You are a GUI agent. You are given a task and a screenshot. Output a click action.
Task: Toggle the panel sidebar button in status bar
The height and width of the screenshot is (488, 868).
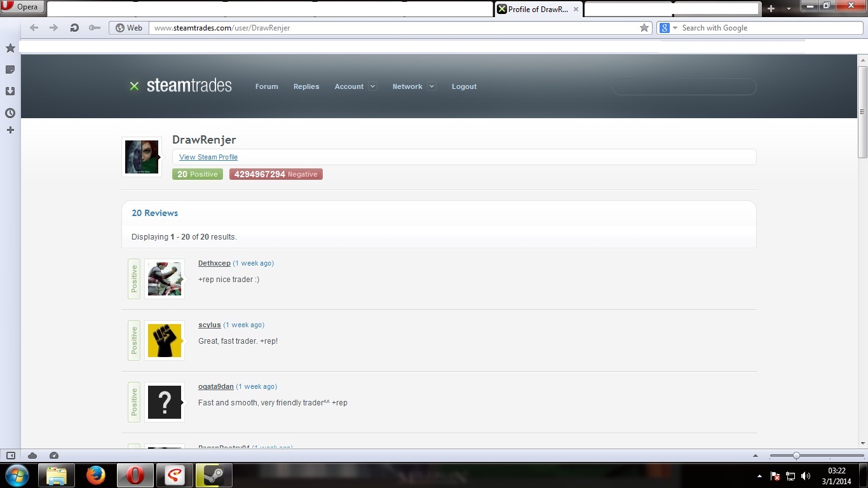coord(11,456)
